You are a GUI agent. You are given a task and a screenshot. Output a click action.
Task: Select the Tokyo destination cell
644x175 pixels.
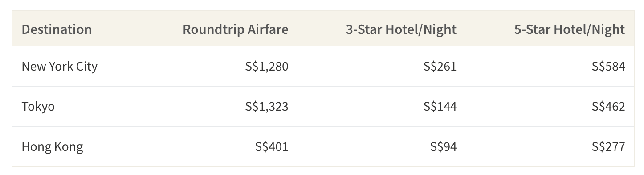(38, 107)
